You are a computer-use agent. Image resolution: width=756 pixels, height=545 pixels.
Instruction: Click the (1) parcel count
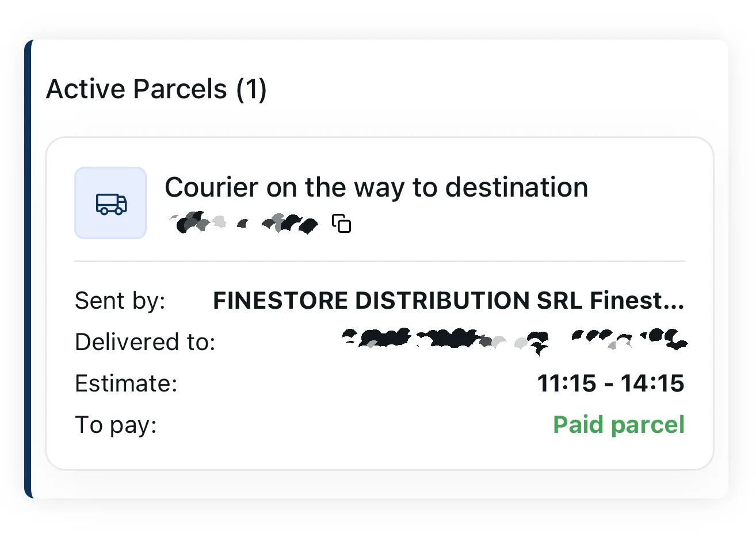pyautogui.click(x=251, y=89)
